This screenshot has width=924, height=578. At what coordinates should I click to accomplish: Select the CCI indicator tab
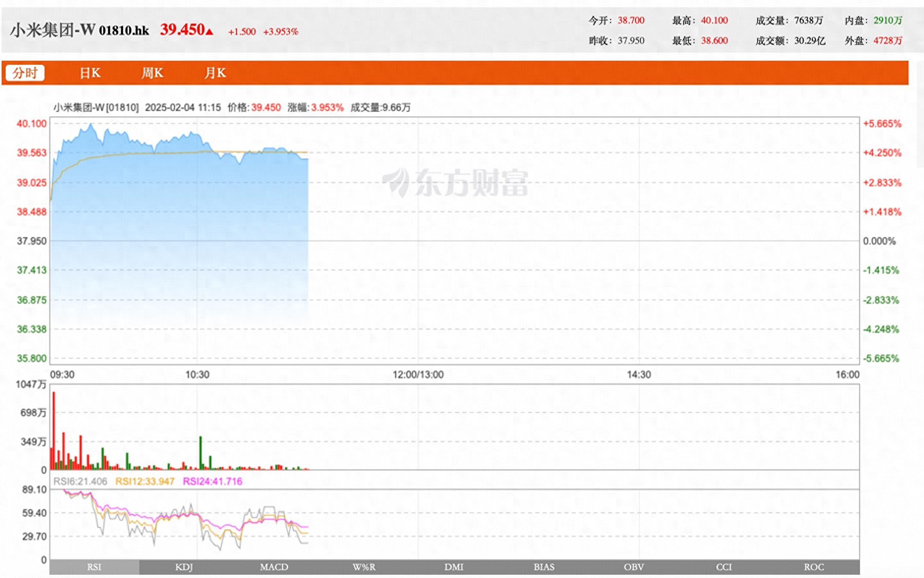pos(724,567)
